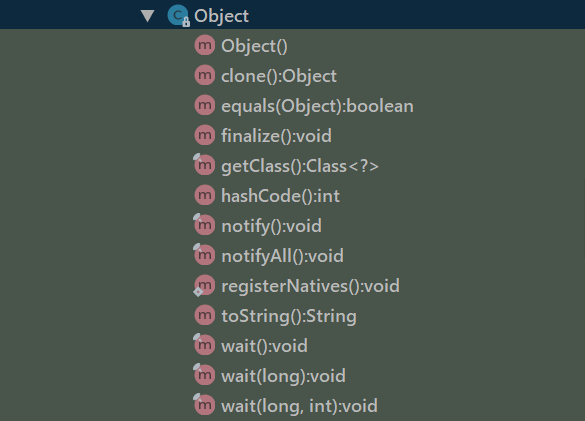Select equals(Object):boolean method

(x=317, y=106)
